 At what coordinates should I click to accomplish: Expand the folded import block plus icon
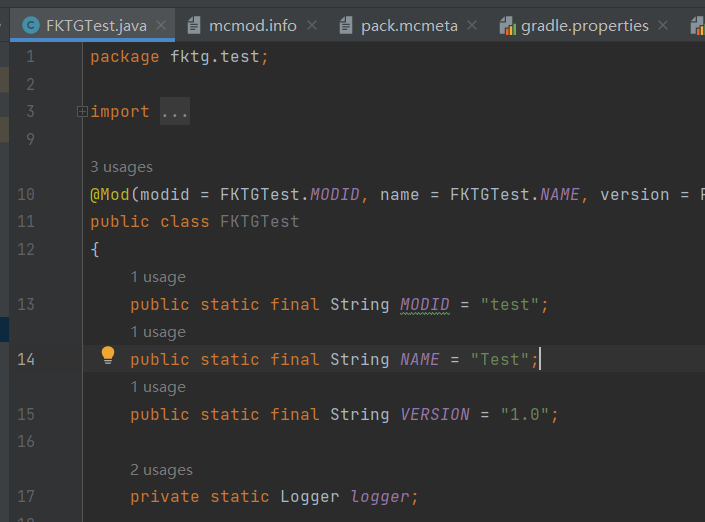point(82,112)
